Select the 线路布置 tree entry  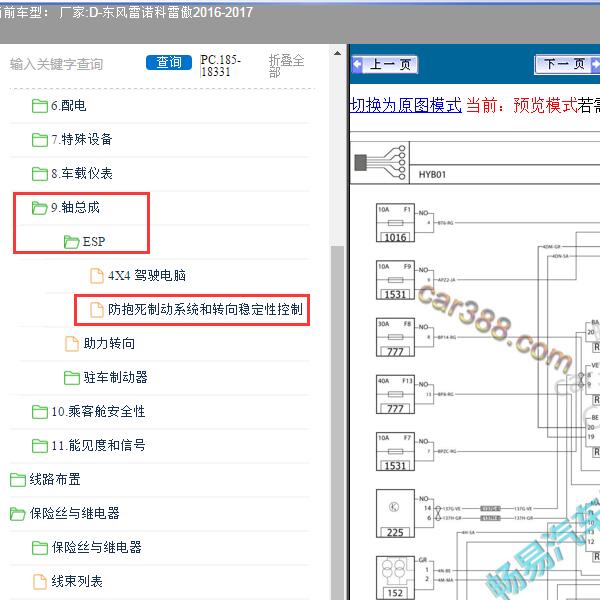(55, 479)
